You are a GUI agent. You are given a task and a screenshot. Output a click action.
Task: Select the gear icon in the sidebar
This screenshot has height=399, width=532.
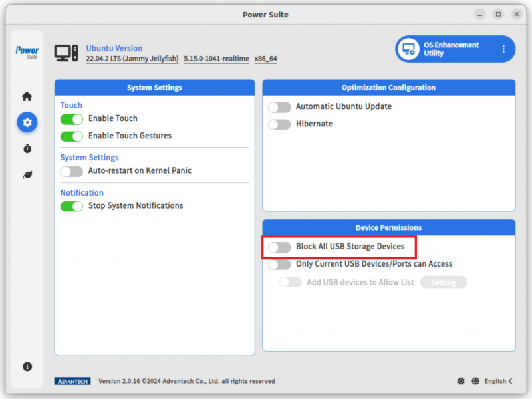point(27,122)
